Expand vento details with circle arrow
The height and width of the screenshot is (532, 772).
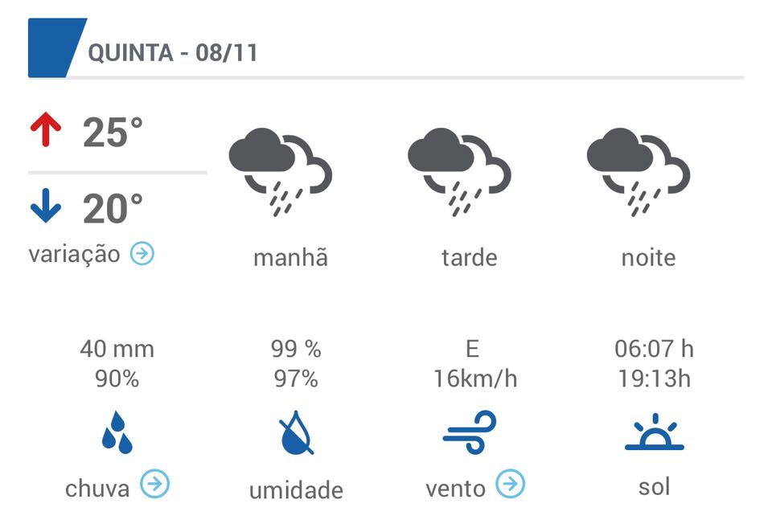point(510,484)
